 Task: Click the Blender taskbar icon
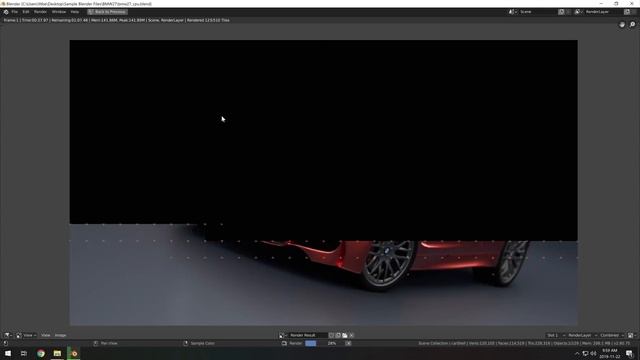point(74,353)
